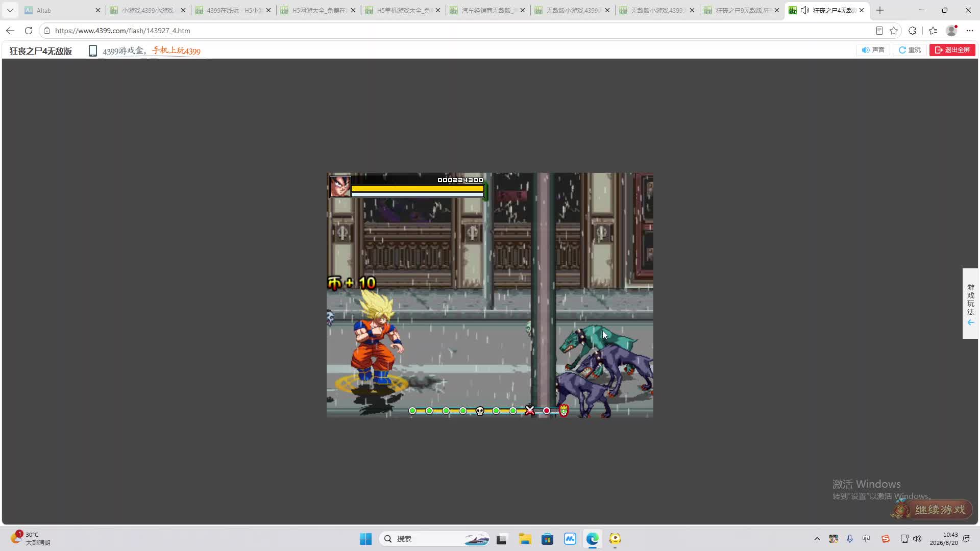
Task: Open the Sogou input tray icon
Action: click(886, 539)
